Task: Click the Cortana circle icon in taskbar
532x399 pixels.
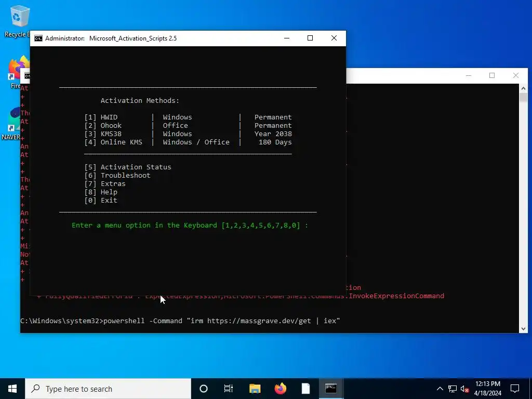Action: pos(204,389)
